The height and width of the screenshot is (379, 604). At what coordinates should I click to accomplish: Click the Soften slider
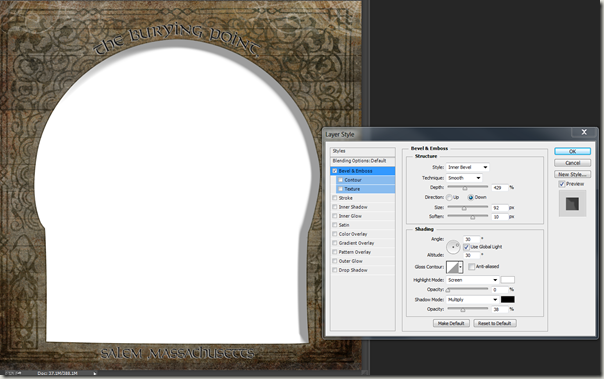pyautogui.click(x=468, y=216)
